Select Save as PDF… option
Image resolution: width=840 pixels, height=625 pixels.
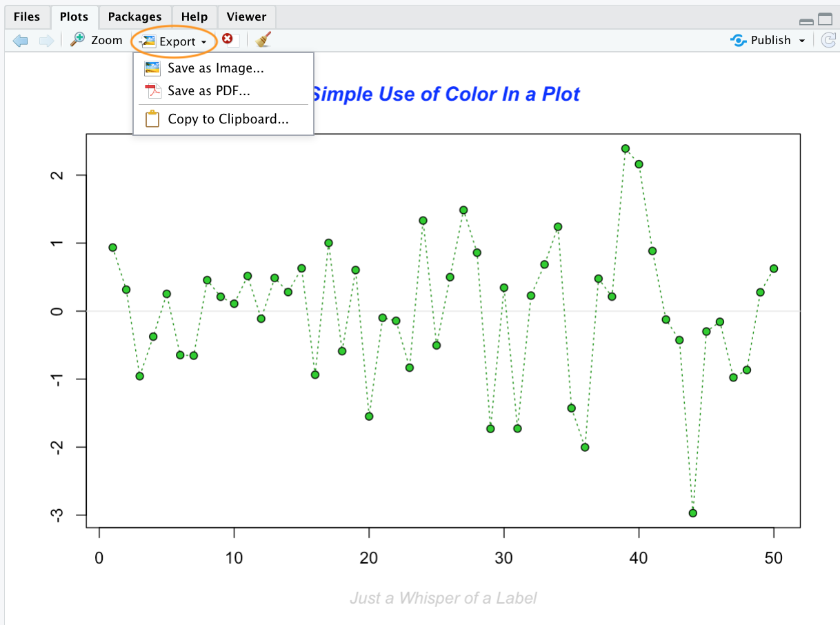click(x=208, y=91)
